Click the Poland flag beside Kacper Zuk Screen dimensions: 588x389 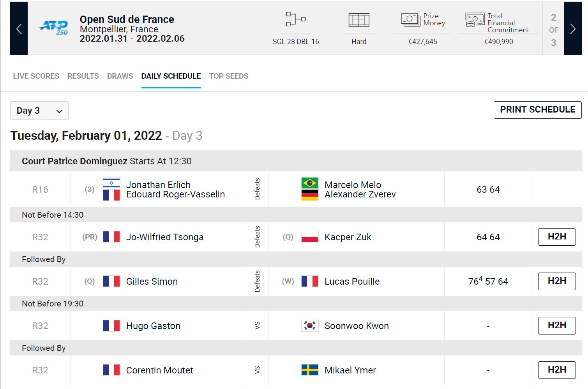310,237
